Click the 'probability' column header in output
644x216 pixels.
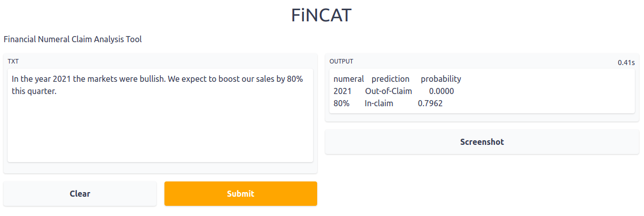(441, 79)
